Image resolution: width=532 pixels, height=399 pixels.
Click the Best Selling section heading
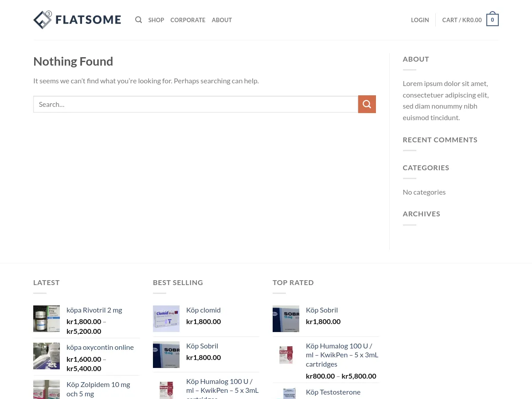pyautogui.click(x=178, y=282)
